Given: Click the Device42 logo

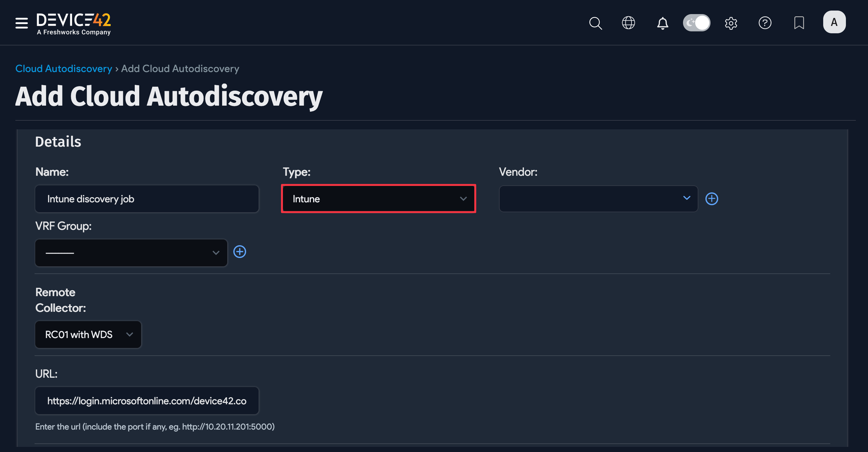Looking at the screenshot, I should (74, 24).
